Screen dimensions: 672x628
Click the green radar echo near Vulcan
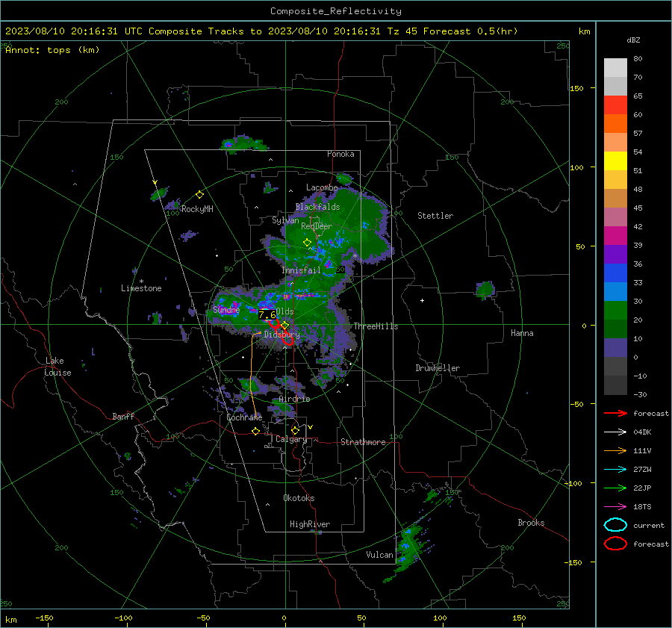[408, 551]
